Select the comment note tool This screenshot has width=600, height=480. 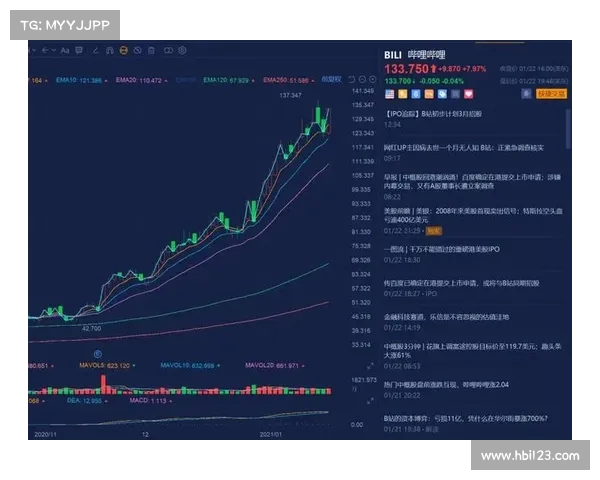79,50
